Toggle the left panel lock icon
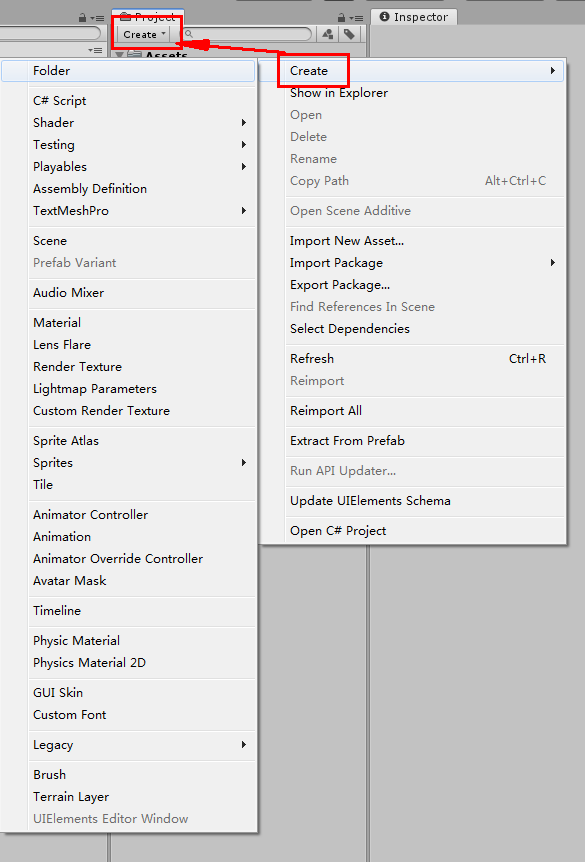The height and width of the screenshot is (862, 585). click(x=82, y=18)
